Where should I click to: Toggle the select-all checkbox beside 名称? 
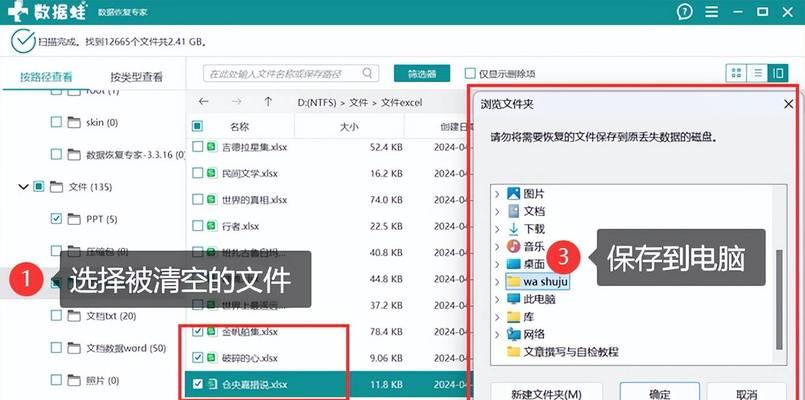pyautogui.click(x=197, y=126)
